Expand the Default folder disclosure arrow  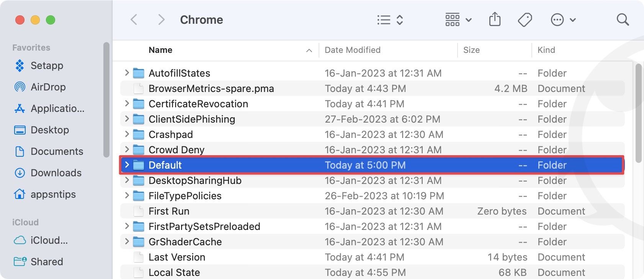click(x=127, y=165)
